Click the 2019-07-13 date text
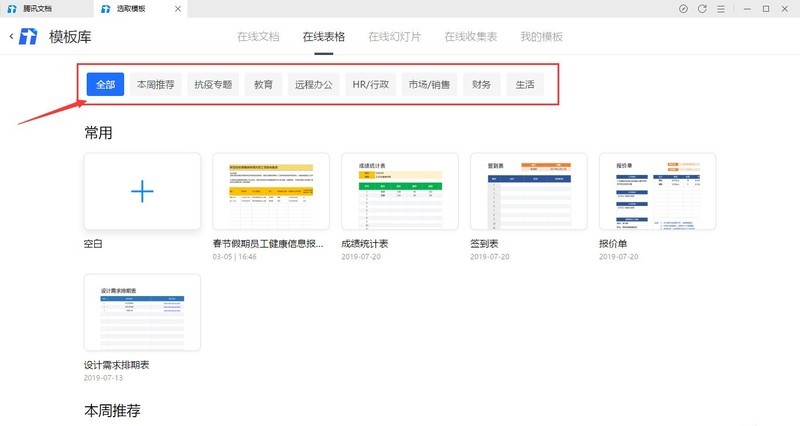The height and width of the screenshot is (426, 800). point(103,378)
